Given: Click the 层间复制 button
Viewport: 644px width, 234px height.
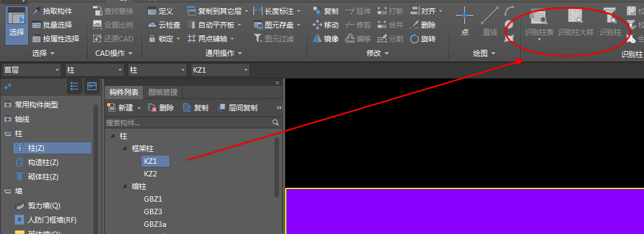Looking at the screenshot, I should [x=237, y=108].
